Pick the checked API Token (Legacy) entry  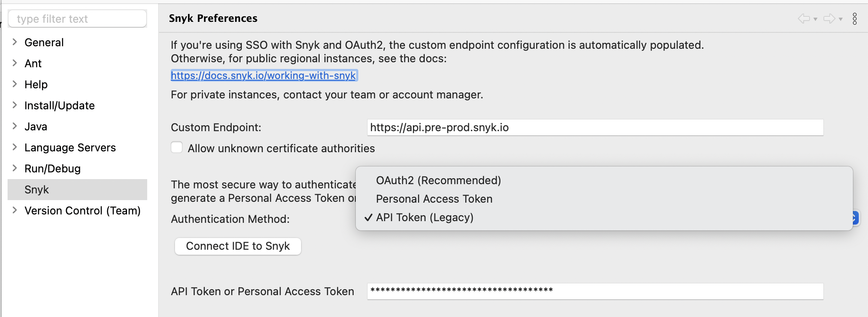424,217
